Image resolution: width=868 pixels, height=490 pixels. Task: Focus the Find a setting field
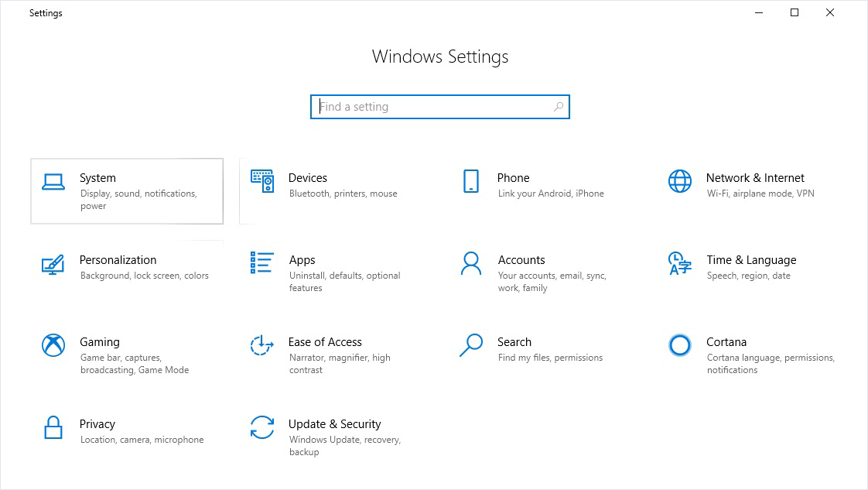(x=440, y=107)
